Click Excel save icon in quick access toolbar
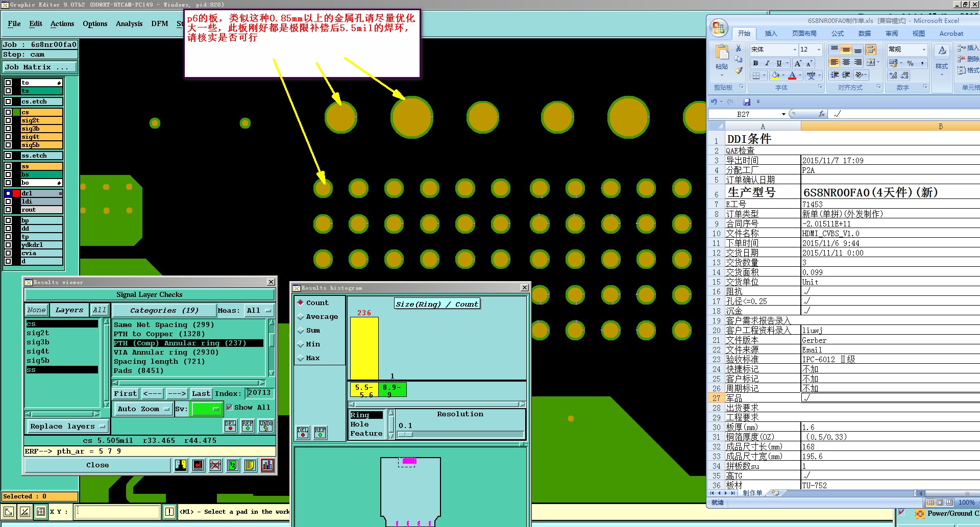 pyautogui.click(x=747, y=102)
